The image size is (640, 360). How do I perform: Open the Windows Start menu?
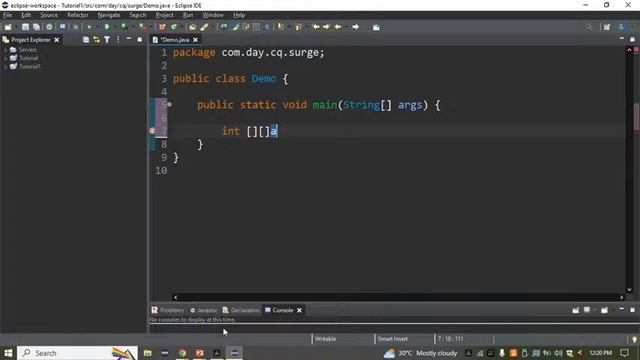pos(8,353)
